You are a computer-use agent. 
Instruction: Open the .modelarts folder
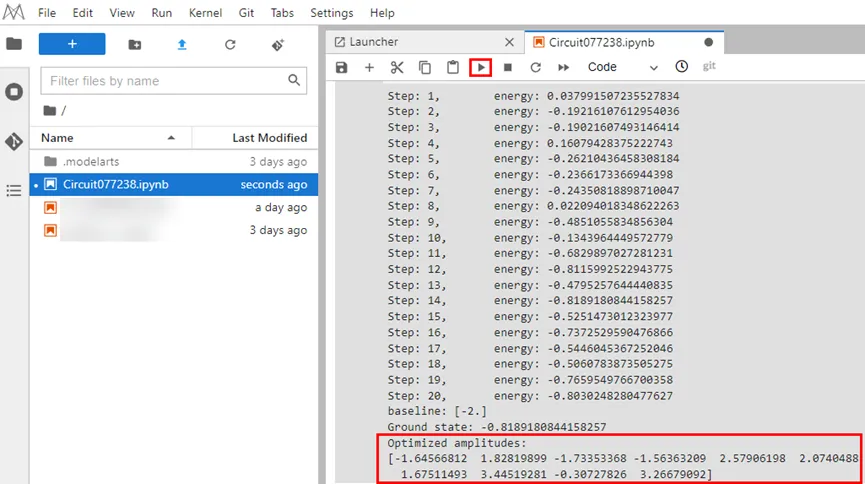(91, 162)
